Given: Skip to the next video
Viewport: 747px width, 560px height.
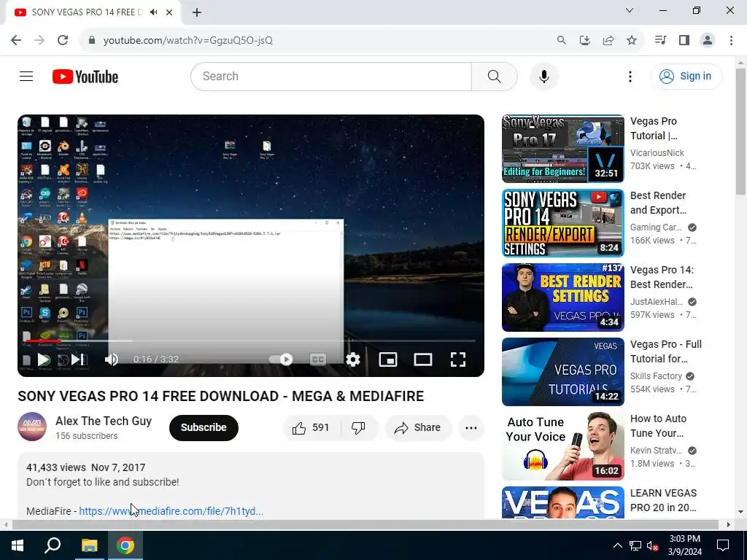Looking at the screenshot, I should (77, 359).
